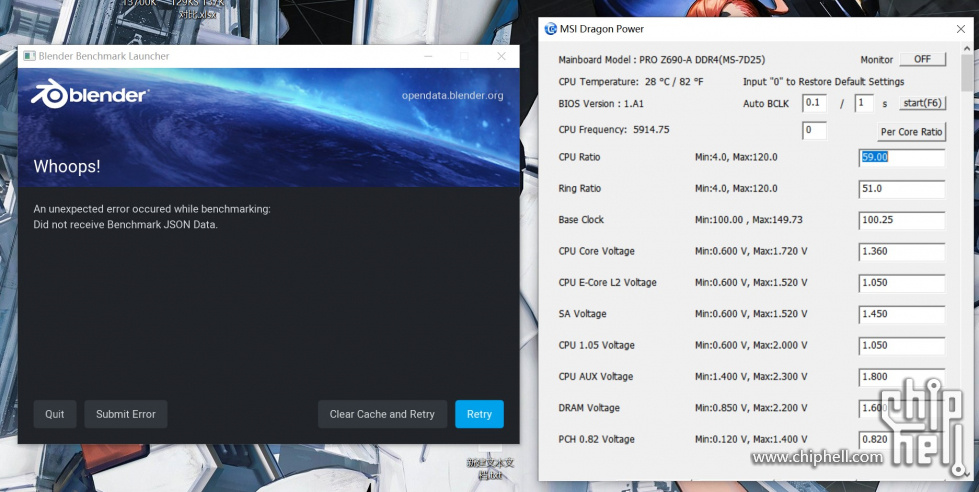Click the Submit Error button

pyautogui.click(x=125, y=414)
